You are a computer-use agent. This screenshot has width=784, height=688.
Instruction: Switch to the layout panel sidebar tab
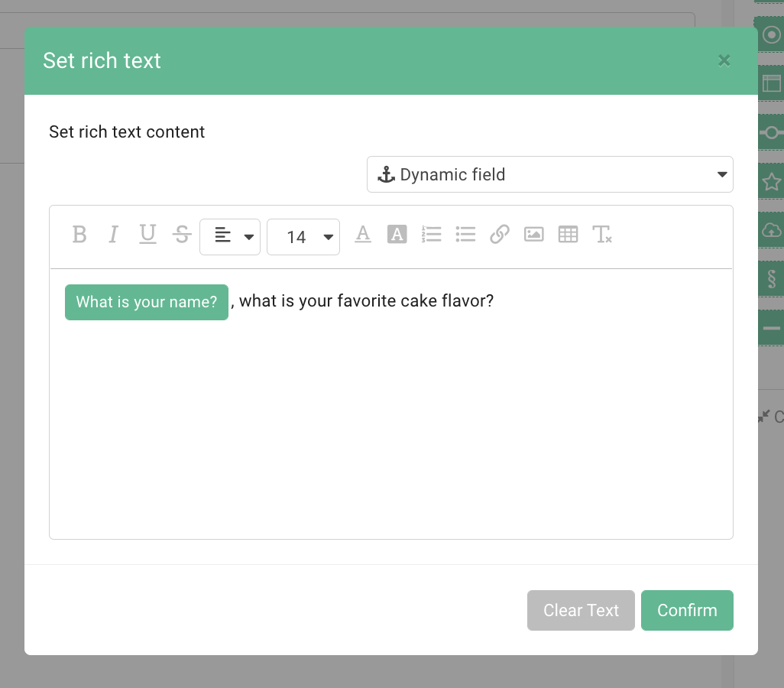772,84
